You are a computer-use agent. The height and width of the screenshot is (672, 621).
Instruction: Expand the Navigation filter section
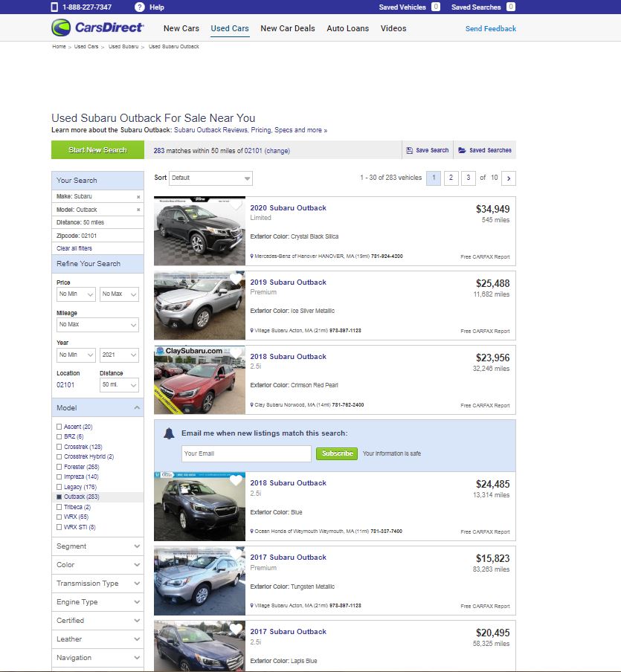coord(97,657)
